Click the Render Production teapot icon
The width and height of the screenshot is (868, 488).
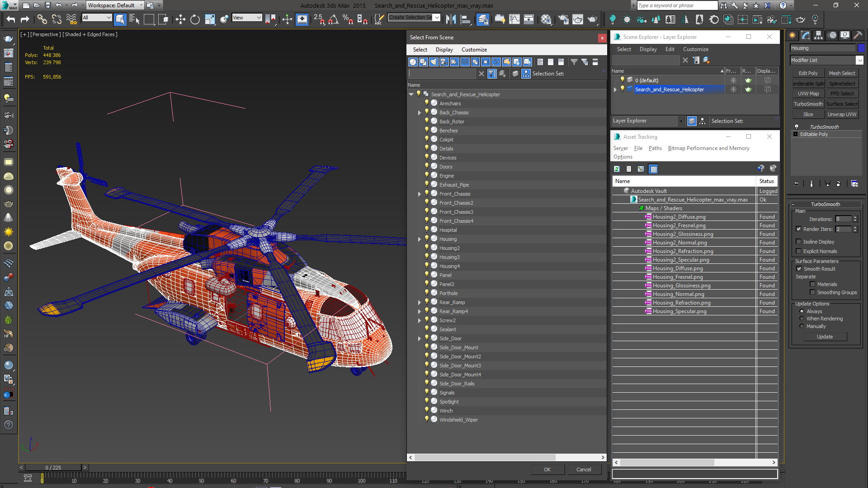click(x=592, y=19)
